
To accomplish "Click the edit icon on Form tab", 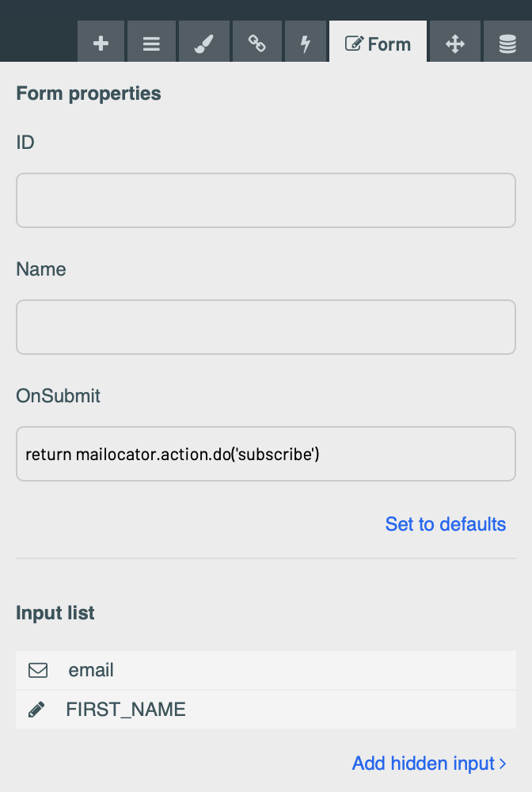I will (354, 44).
